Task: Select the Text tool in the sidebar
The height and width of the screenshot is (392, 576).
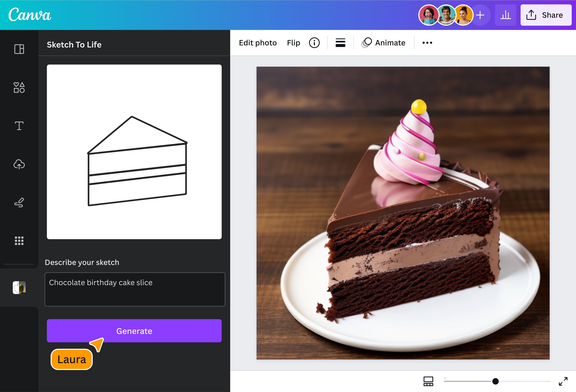Action: pos(19,126)
